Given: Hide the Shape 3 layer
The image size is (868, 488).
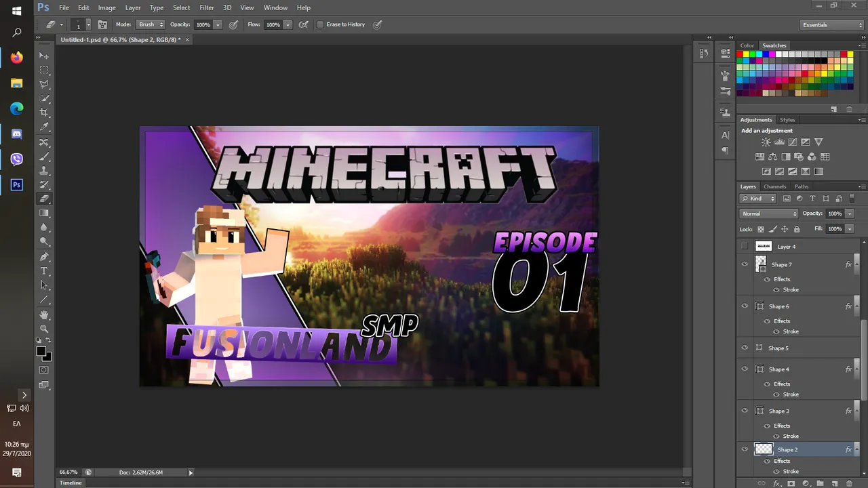Looking at the screenshot, I should pos(745,411).
